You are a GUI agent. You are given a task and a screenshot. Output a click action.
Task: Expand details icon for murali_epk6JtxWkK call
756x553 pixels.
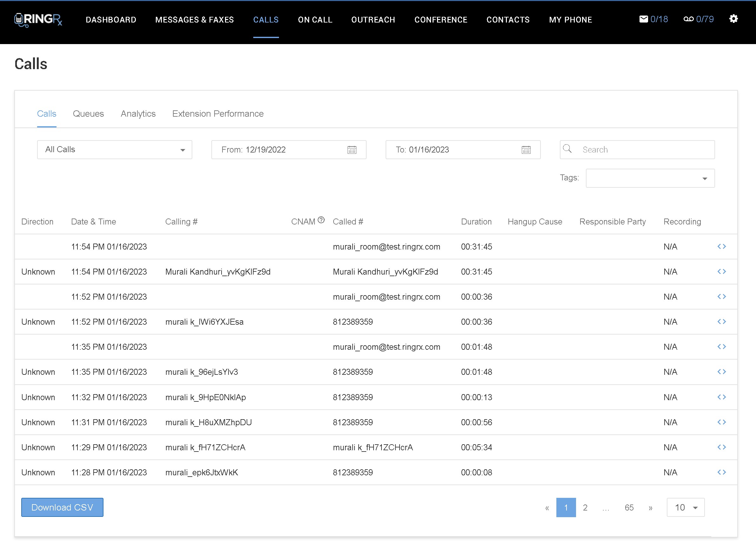pyautogui.click(x=721, y=472)
